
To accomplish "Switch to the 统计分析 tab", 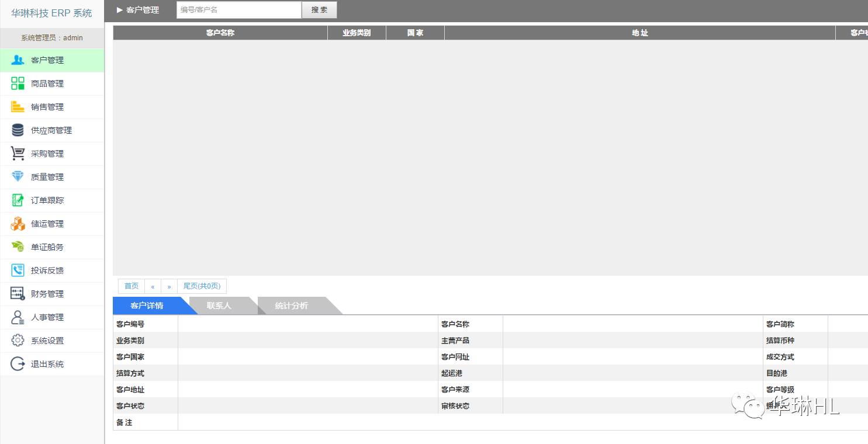I will point(291,306).
